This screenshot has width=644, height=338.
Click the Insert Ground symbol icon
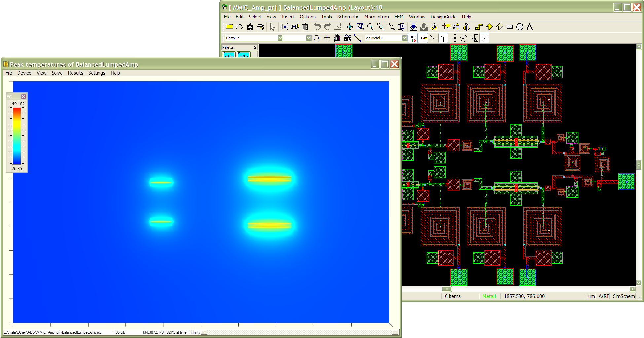click(327, 38)
